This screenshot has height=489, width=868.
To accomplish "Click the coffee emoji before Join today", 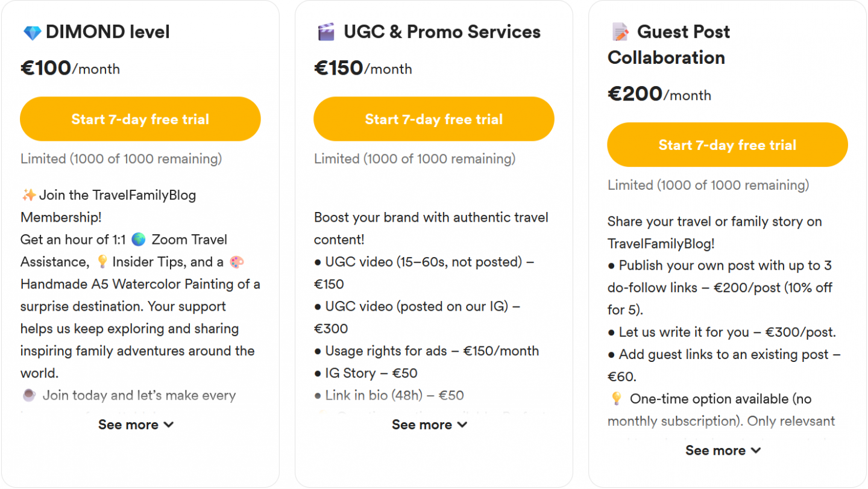I will [28, 396].
